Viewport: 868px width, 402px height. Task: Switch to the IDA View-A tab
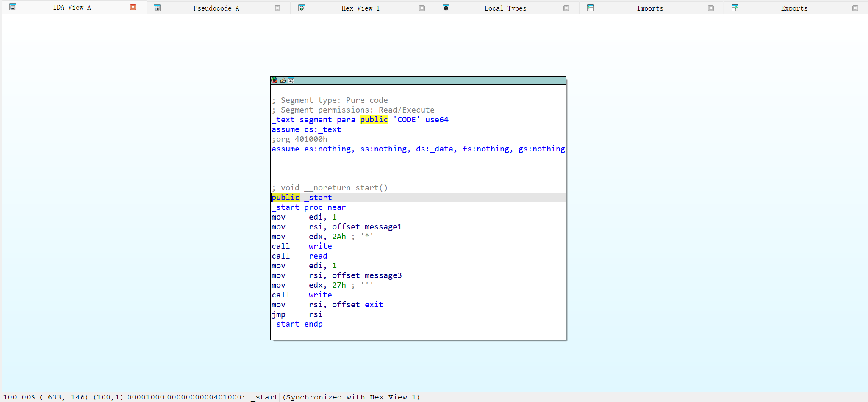pos(72,7)
